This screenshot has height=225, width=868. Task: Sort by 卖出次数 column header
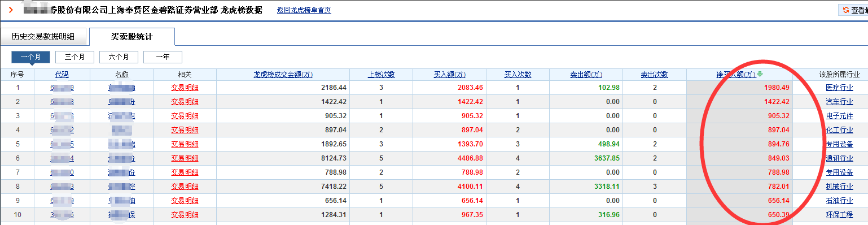(654, 75)
